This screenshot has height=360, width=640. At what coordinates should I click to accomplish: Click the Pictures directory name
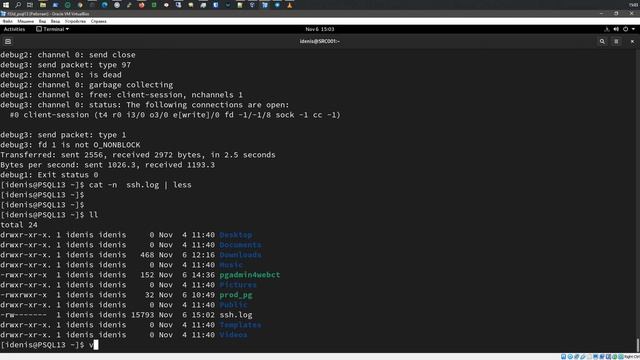(x=238, y=285)
